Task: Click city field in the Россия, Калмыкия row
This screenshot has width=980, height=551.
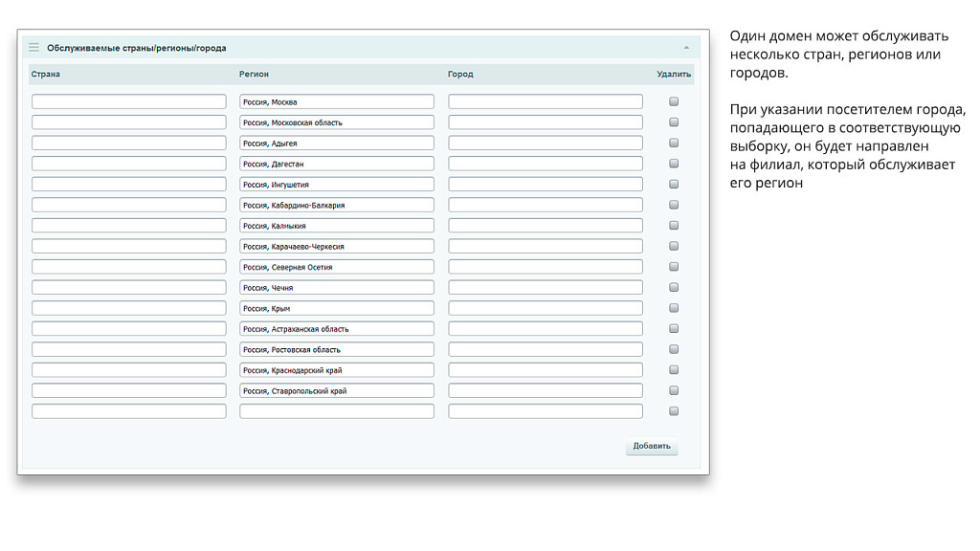Action: 546,226
